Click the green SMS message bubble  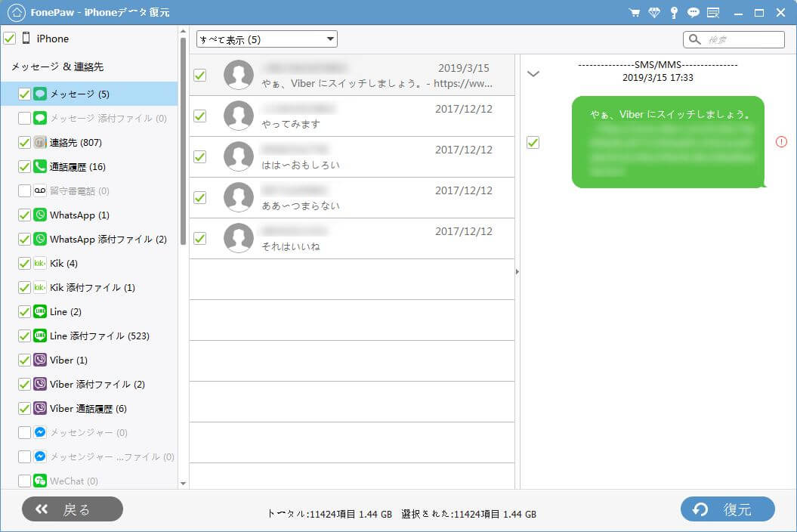coord(669,142)
